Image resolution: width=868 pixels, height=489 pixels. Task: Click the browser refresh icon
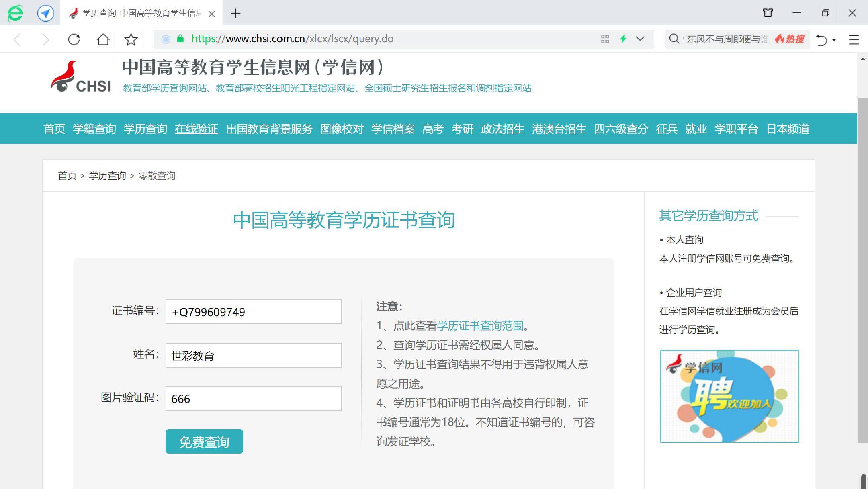[74, 39]
